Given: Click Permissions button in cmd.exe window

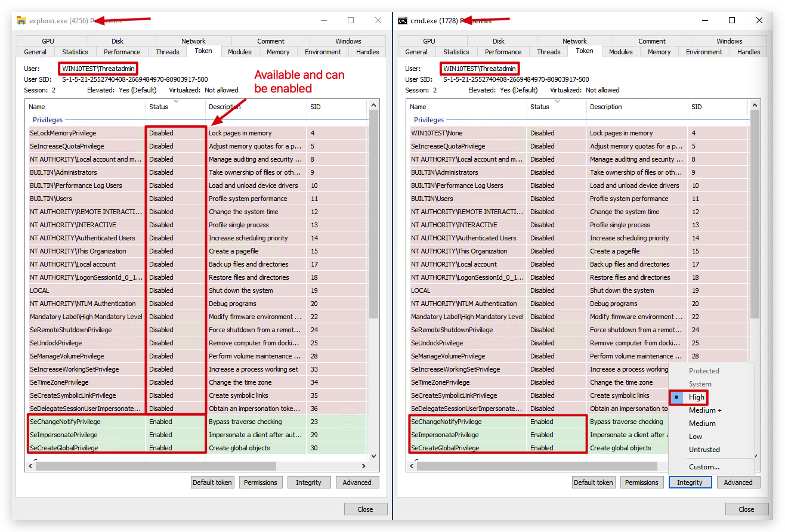Looking at the screenshot, I should tap(642, 482).
